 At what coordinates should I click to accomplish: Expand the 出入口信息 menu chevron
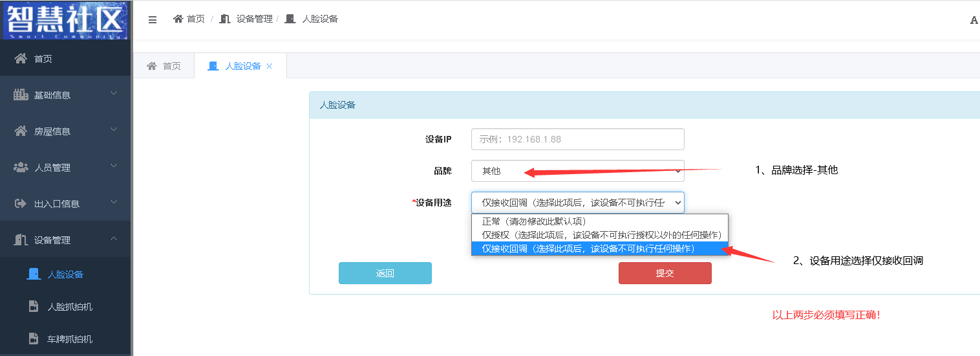pos(114,203)
